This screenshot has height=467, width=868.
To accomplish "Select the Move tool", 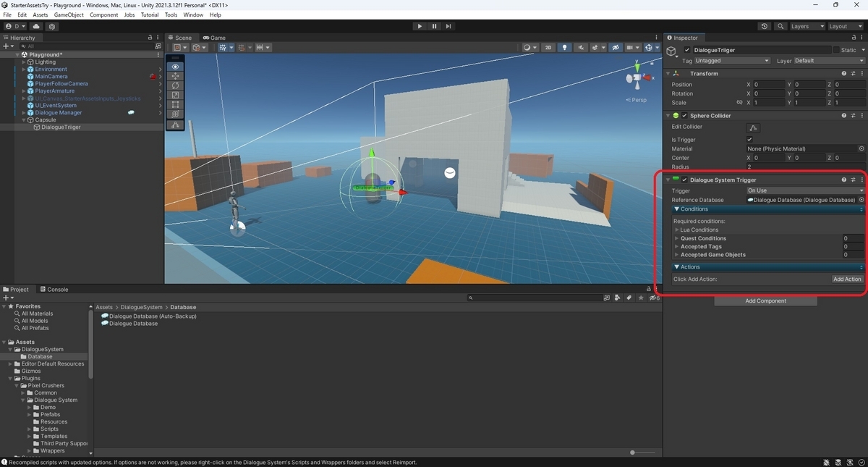I will click(174, 75).
